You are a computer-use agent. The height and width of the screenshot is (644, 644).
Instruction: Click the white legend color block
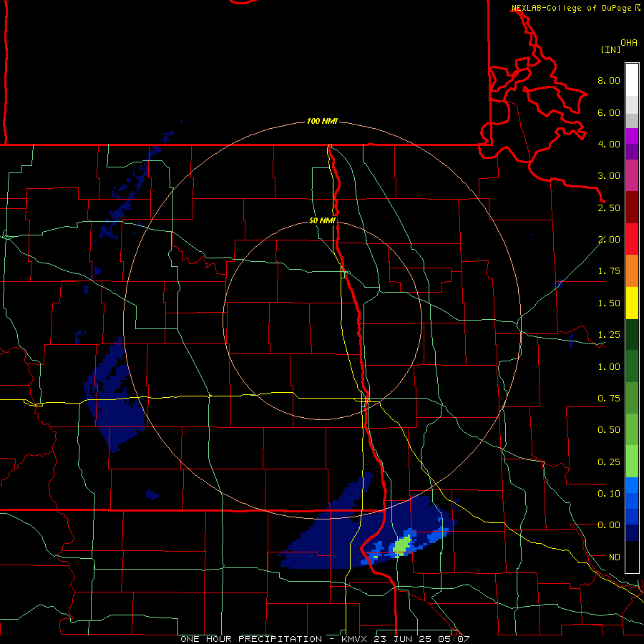(x=632, y=79)
